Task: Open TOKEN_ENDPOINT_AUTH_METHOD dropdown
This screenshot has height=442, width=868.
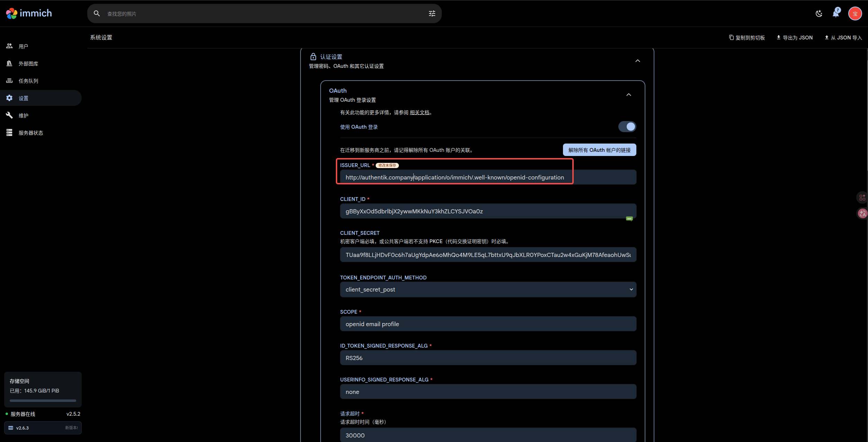Action: click(x=488, y=289)
